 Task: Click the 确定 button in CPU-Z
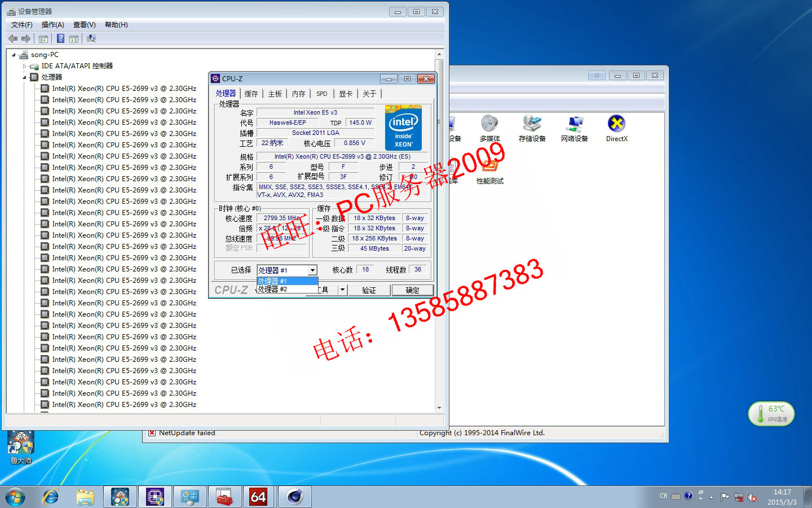(x=412, y=290)
